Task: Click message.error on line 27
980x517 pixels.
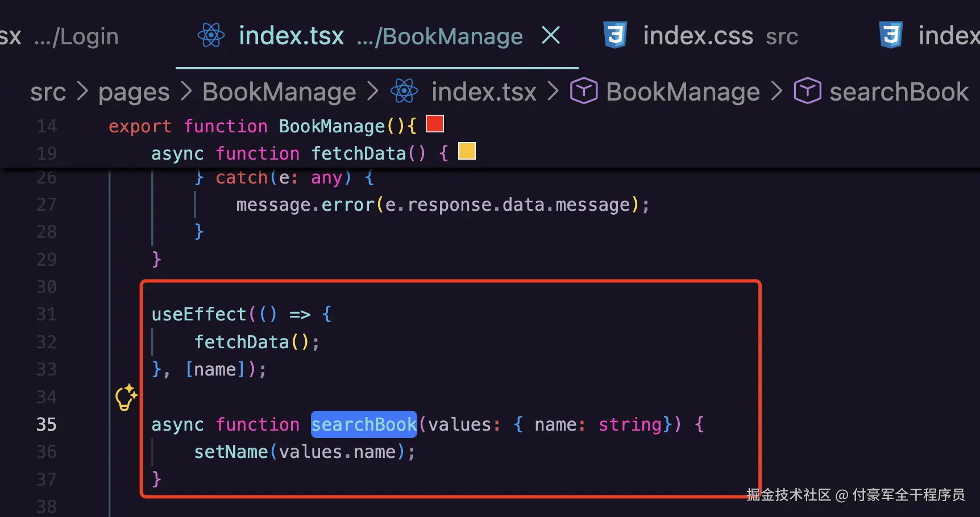Action: (305, 205)
